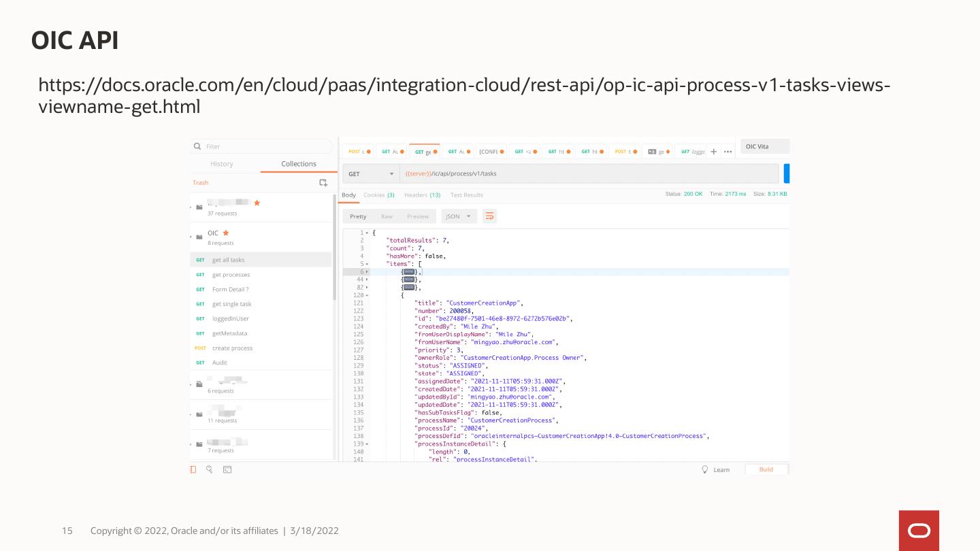Select the Pretty response view
This screenshot has height=551, width=980.
[x=358, y=216]
